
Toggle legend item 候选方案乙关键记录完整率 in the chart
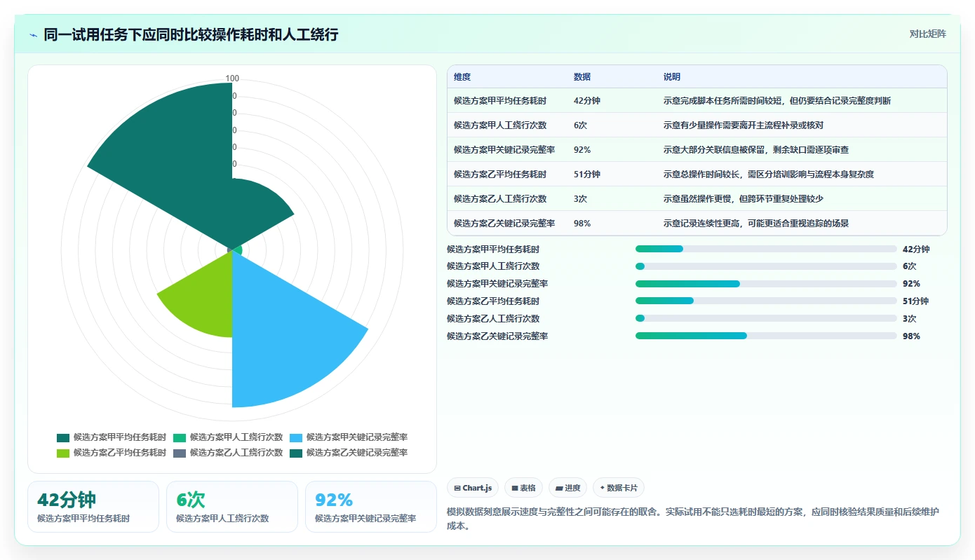tap(349, 453)
